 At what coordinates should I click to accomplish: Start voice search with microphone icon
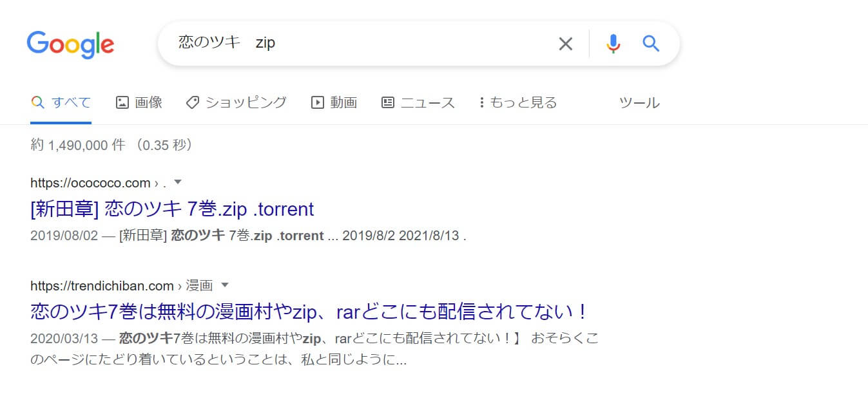[x=613, y=44]
